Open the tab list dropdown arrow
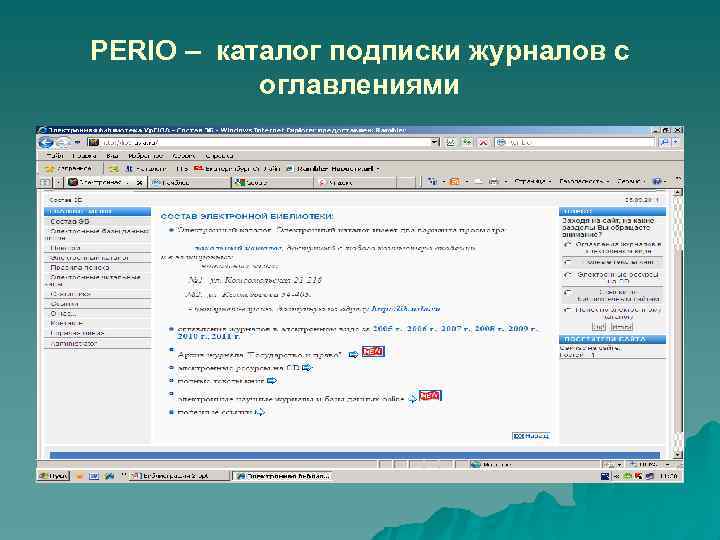720x540 pixels. coord(58,182)
